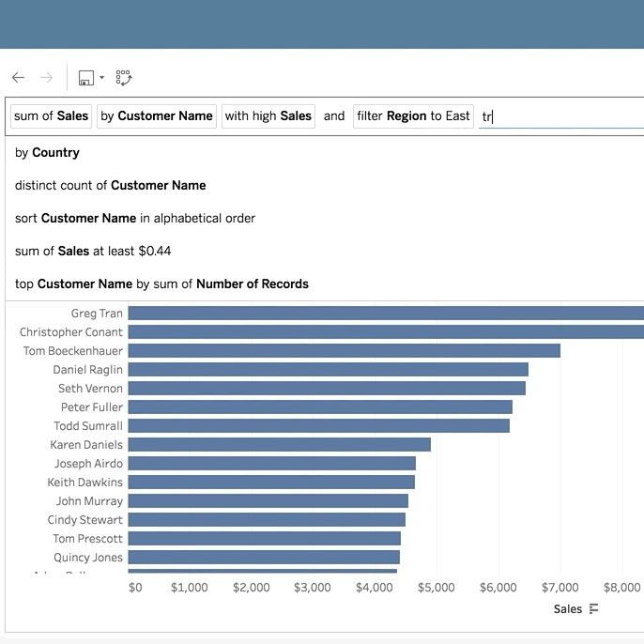
Task: Click the Karen Daniels bar in chart
Action: (279, 445)
